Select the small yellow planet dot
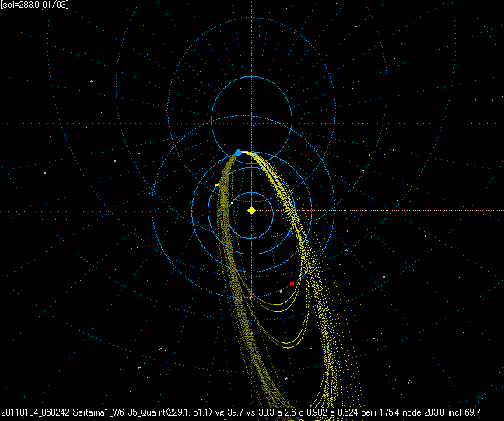 pos(216,185)
